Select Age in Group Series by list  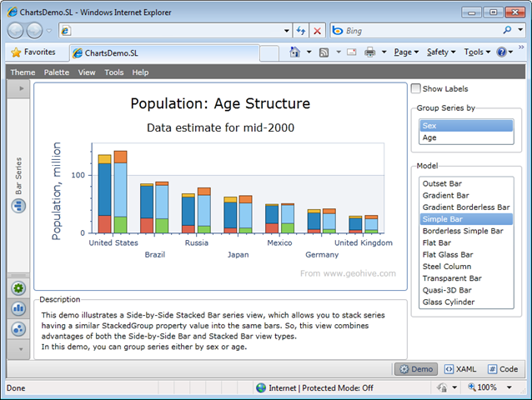[466, 137]
